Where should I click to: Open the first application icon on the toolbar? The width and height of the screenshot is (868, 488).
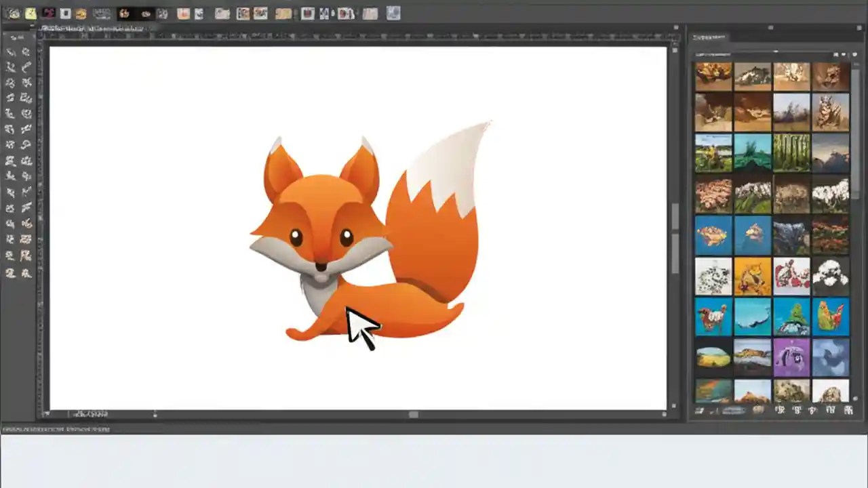pos(14,13)
